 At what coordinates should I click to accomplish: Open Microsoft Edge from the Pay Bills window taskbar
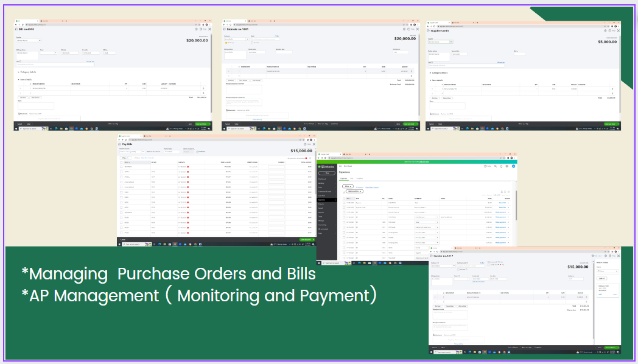(x=159, y=244)
